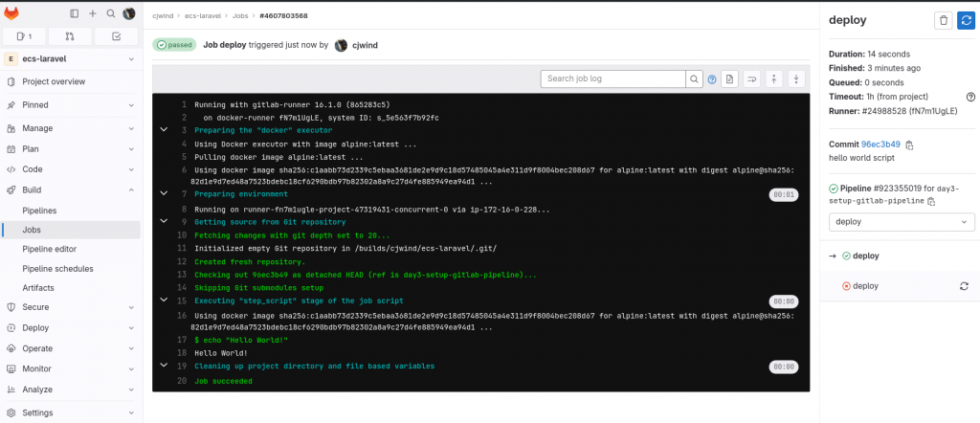980x423 pixels.
Task: Retry the failed deploy job
Action: click(965, 286)
